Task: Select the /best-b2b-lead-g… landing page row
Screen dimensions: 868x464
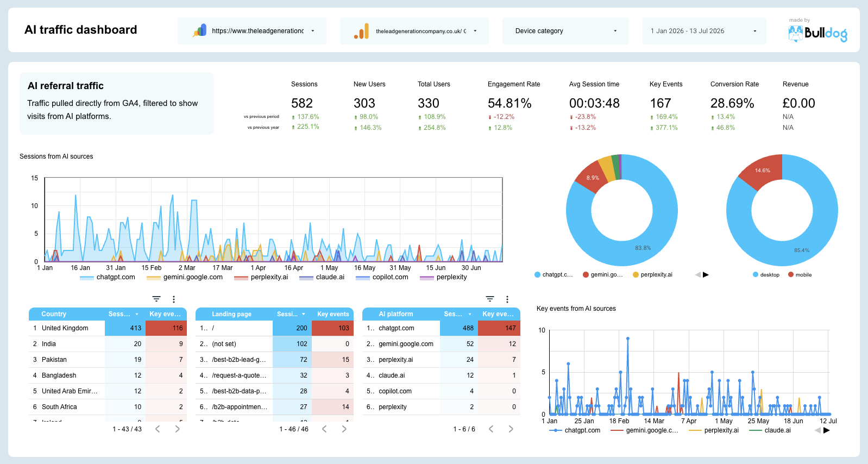Action: (x=274, y=360)
